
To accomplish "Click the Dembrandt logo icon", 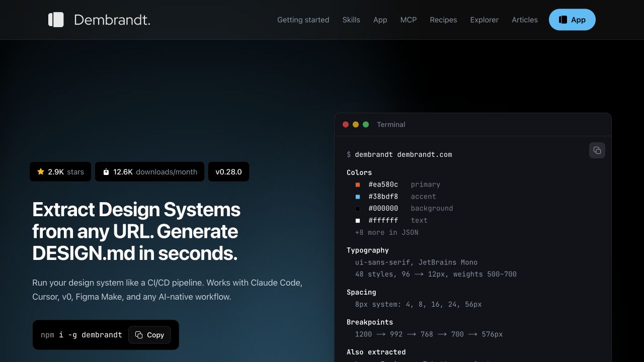I will pos(56,20).
